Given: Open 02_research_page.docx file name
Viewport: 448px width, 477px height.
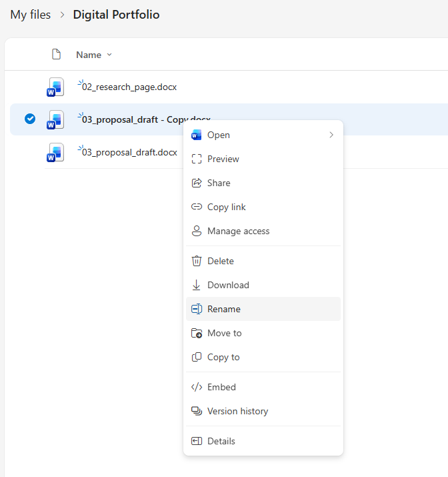Looking at the screenshot, I should [129, 87].
